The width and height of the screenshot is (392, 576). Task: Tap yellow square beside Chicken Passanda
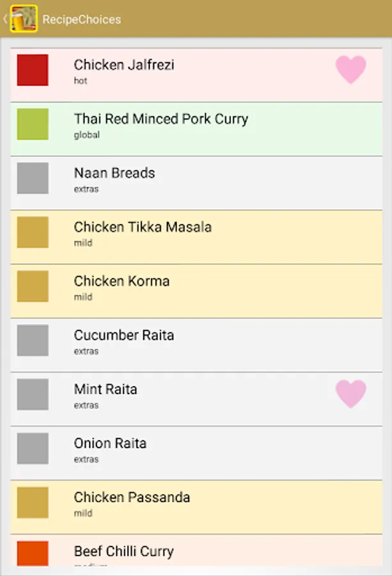[33, 502]
